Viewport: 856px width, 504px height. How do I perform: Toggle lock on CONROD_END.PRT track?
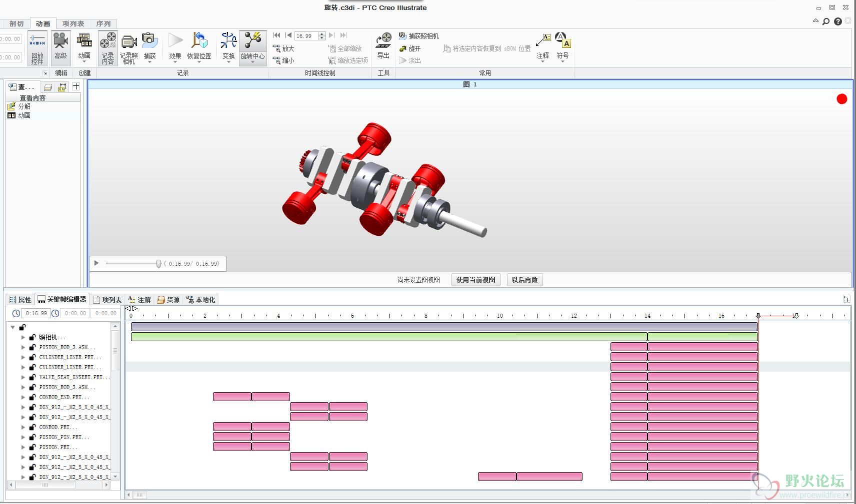click(32, 397)
